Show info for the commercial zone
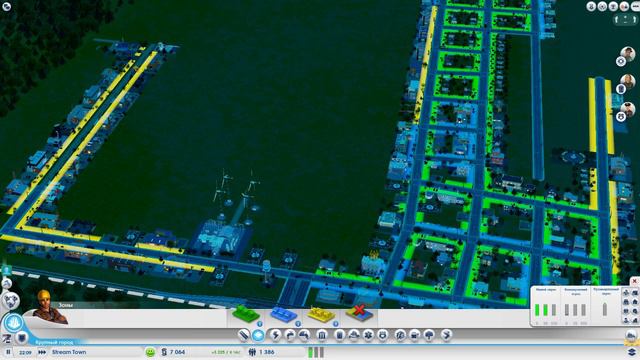640x360 pixels. click(x=298, y=324)
